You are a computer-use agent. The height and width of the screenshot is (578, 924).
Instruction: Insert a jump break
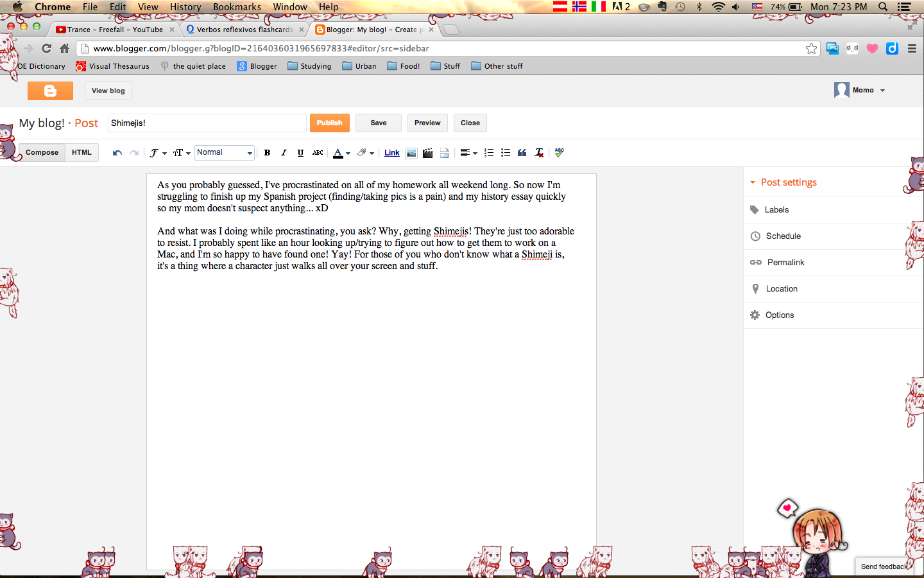[x=444, y=153]
